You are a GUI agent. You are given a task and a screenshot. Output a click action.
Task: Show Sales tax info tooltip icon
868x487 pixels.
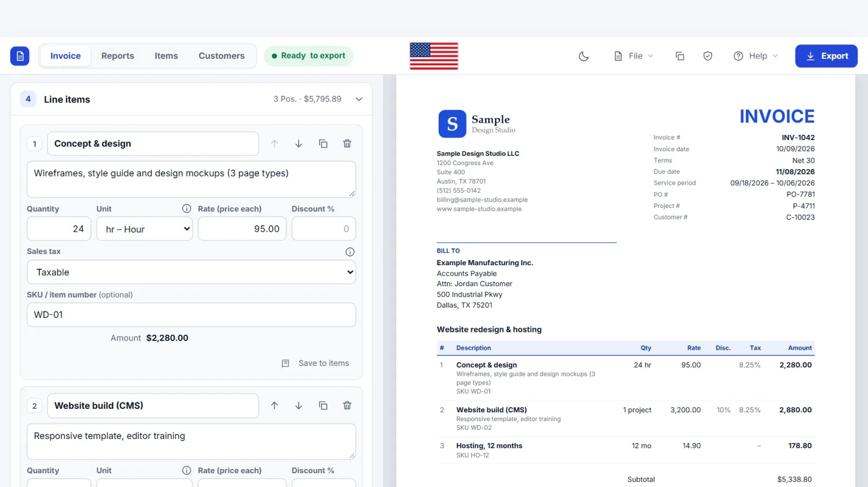click(350, 252)
